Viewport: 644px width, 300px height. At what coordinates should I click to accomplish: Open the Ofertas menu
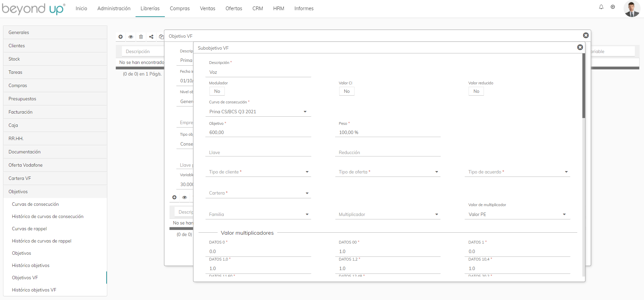(x=234, y=9)
